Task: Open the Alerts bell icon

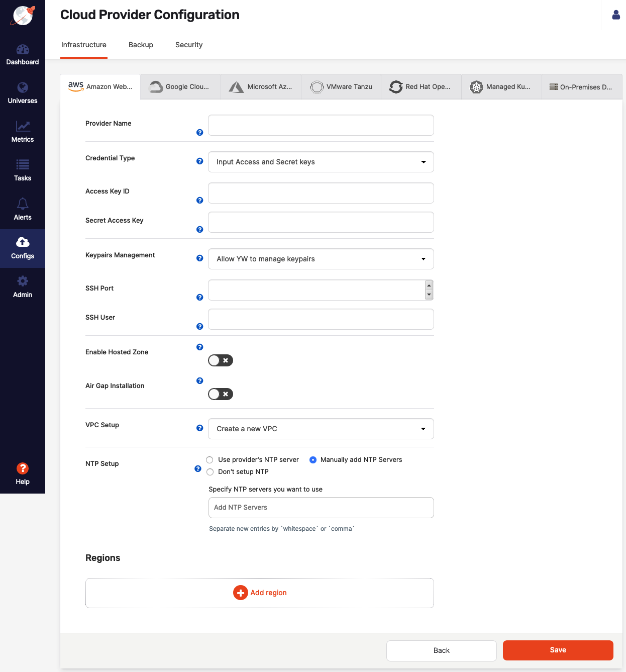Action: coord(23,204)
